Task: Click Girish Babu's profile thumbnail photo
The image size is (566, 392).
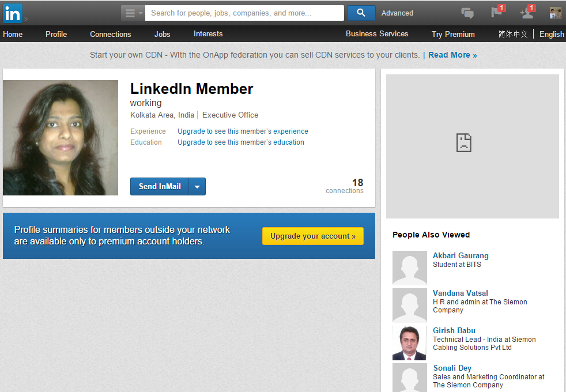Action: click(x=409, y=342)
